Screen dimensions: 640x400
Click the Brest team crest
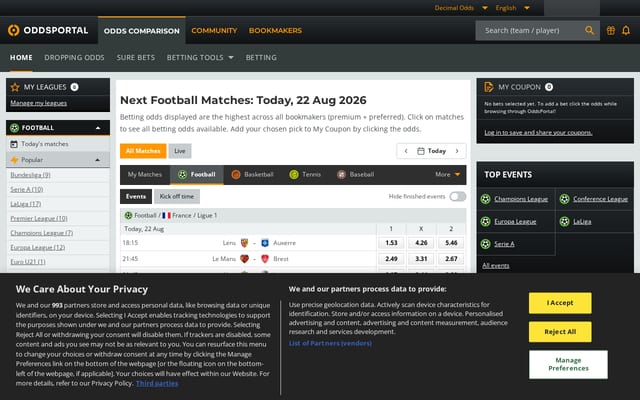point(265,259)
